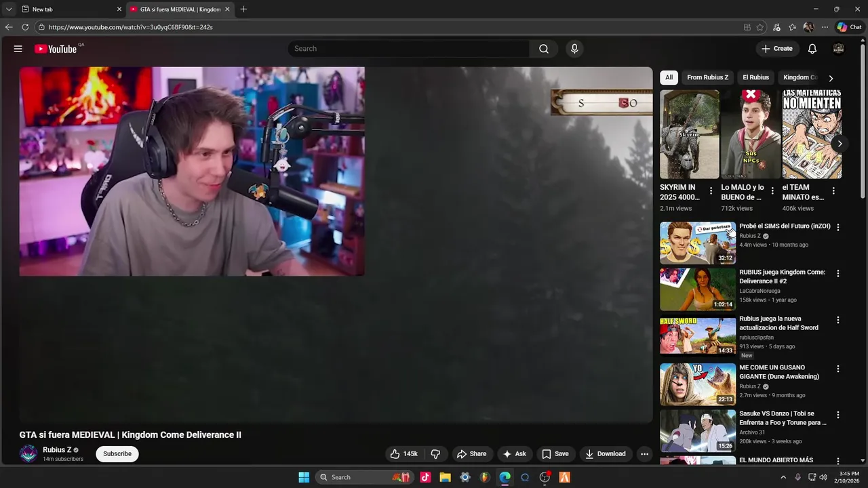868x488 pixels.
Task: Select the All filter chip
Action: 669,77
